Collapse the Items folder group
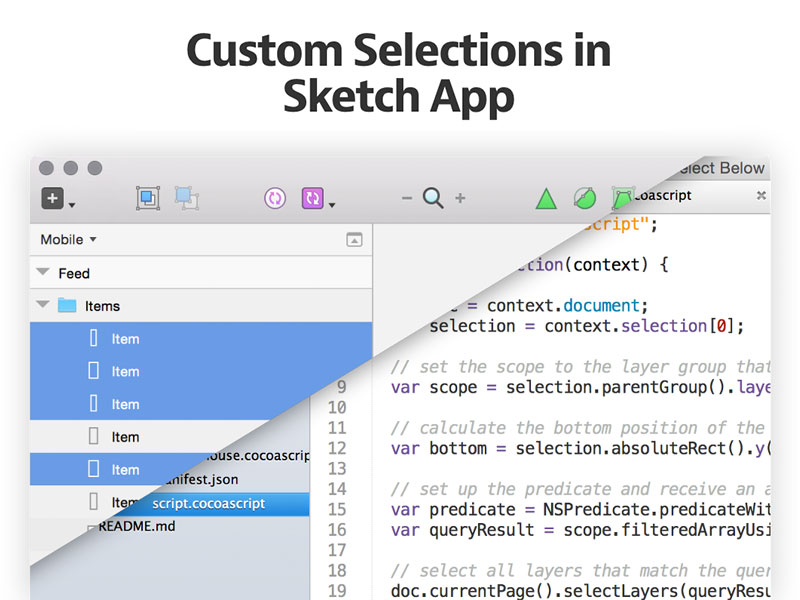The image size is (800, 600). coord(42,305)
